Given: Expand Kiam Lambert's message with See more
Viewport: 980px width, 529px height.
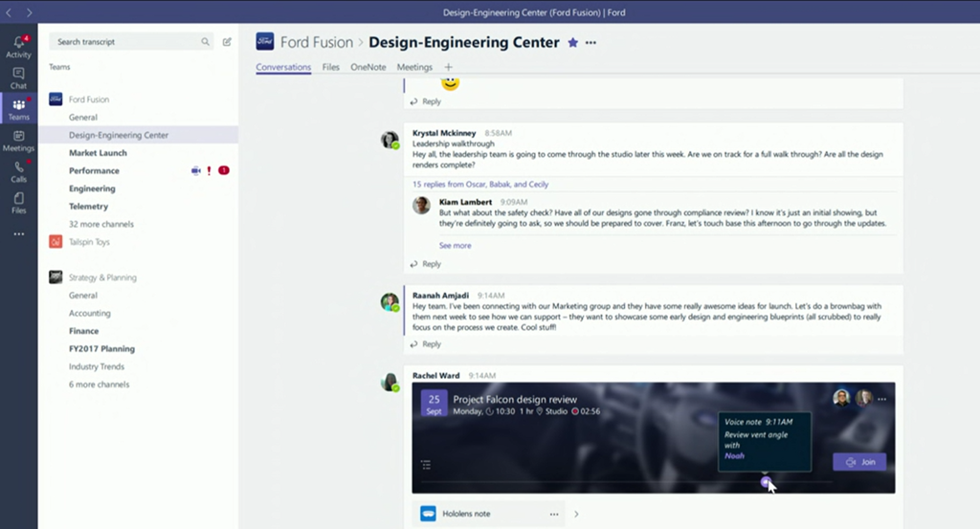Looking at the screenshot, I should click(x=455, y=246).
